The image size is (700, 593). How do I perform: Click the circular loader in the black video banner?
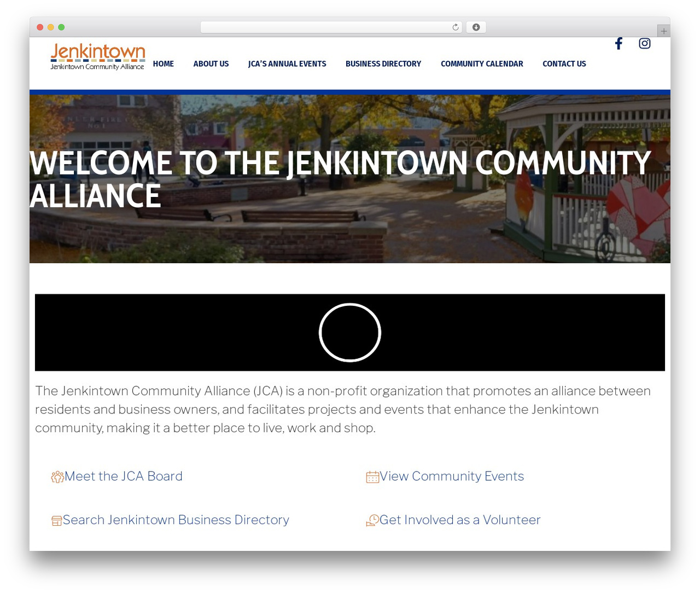pyautogui.click(x=350, y=333)
